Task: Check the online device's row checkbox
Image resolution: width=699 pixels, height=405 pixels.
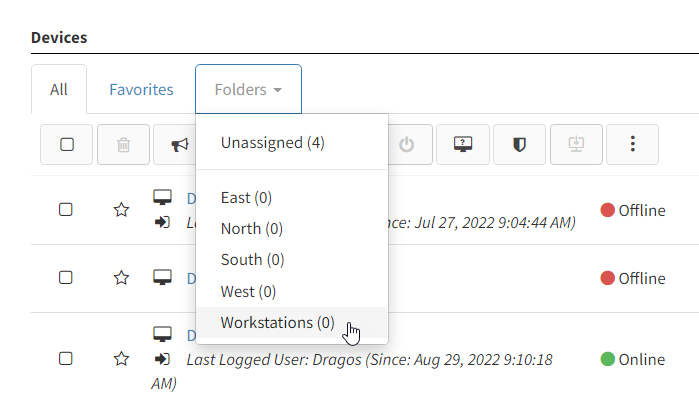Action: 66,359
